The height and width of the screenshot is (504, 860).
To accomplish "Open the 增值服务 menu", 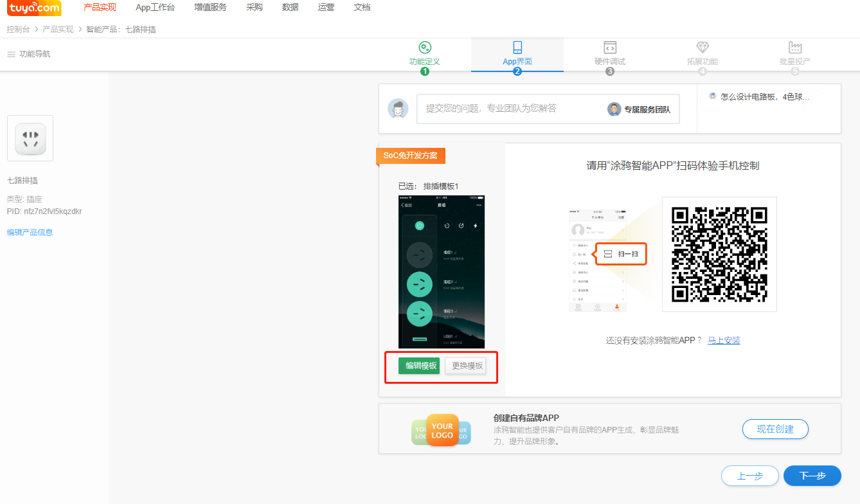I will [x=210, y=8].
